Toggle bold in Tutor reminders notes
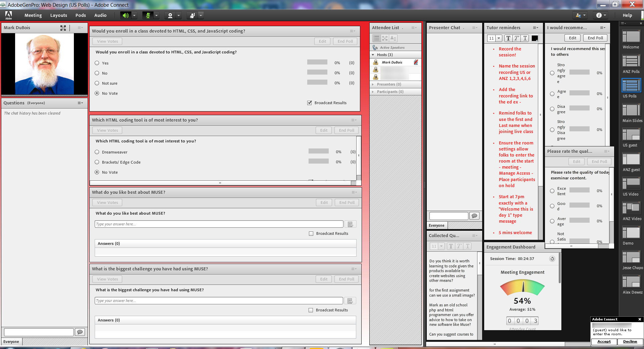Image resolution: width=644 pixels, height=349 pixels. pos(508,38)
